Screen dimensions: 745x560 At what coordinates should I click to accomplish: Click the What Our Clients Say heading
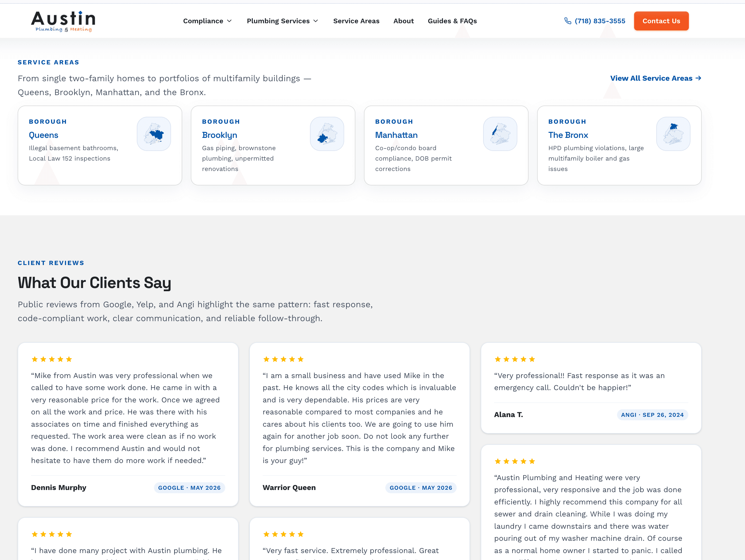click(94, 282)
